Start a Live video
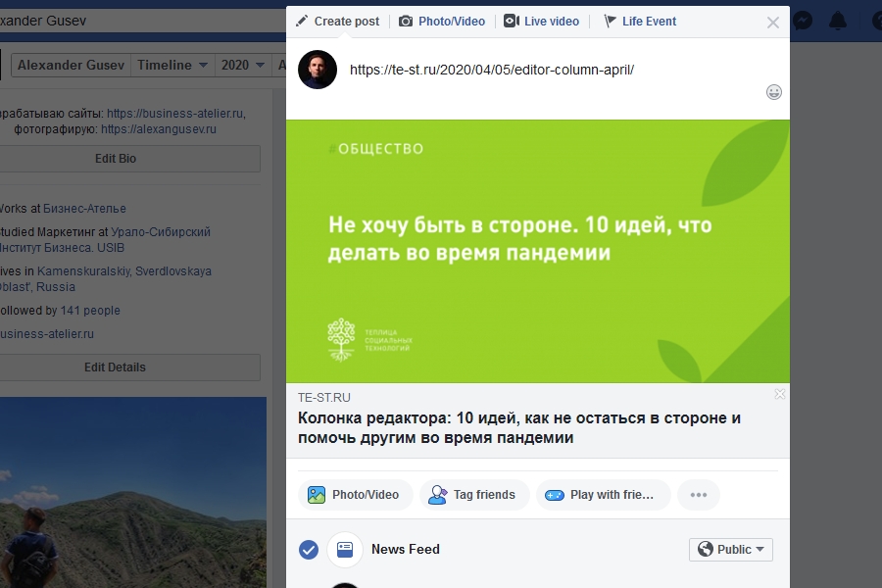The image size is (882, 588). coord(541,21)
